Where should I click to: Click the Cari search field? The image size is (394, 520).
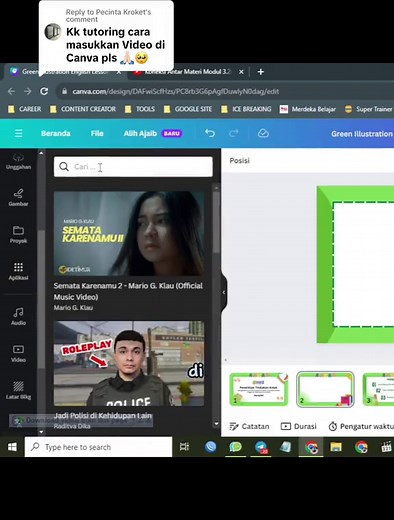tap(133, 166)
